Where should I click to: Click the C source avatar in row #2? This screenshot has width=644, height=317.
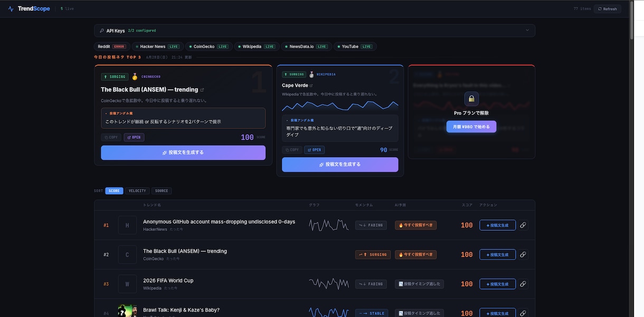click(127, 255)
